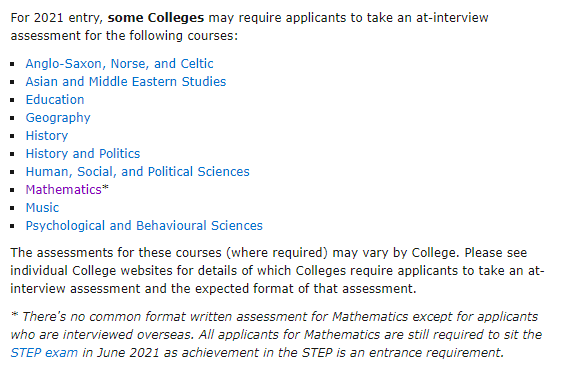Click the bullet marker beside Geography
Viewport: 579px width, 371px height.
click(x=13, y=118)
